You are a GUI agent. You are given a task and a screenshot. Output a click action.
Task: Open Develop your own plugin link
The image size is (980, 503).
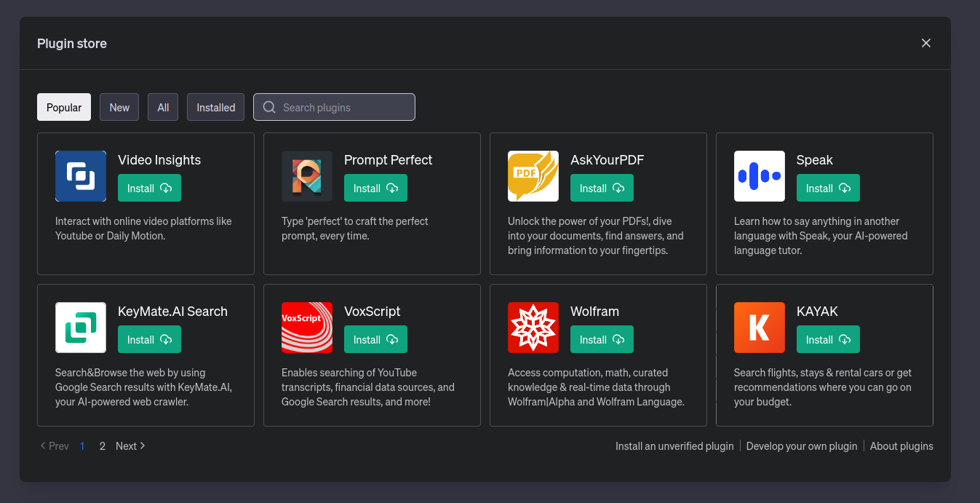[802, 446]
